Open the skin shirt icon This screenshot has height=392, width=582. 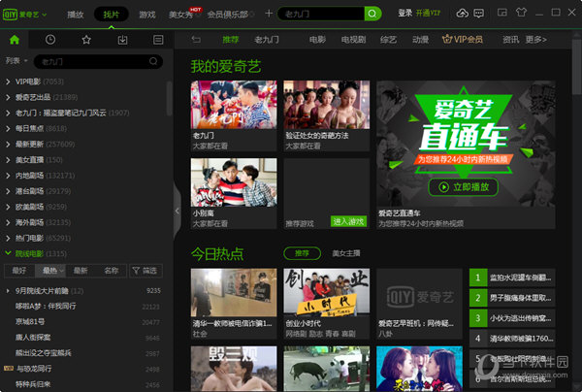point(521,13)
